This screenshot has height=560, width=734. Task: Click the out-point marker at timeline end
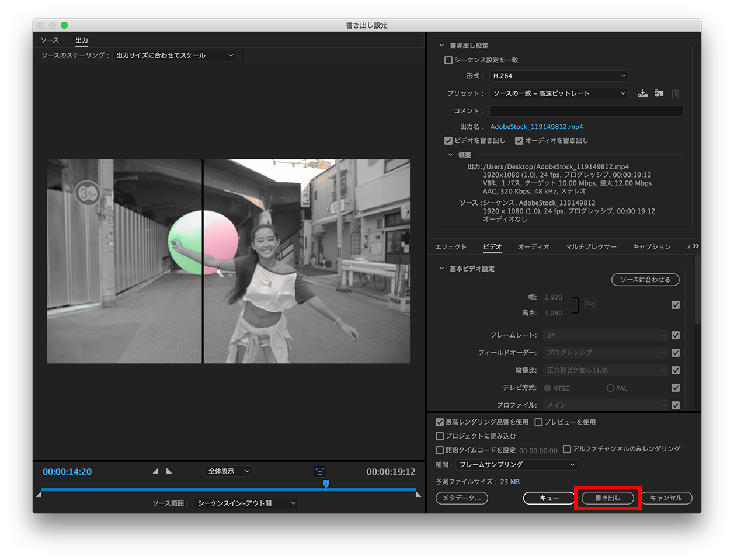pos(418,495)
